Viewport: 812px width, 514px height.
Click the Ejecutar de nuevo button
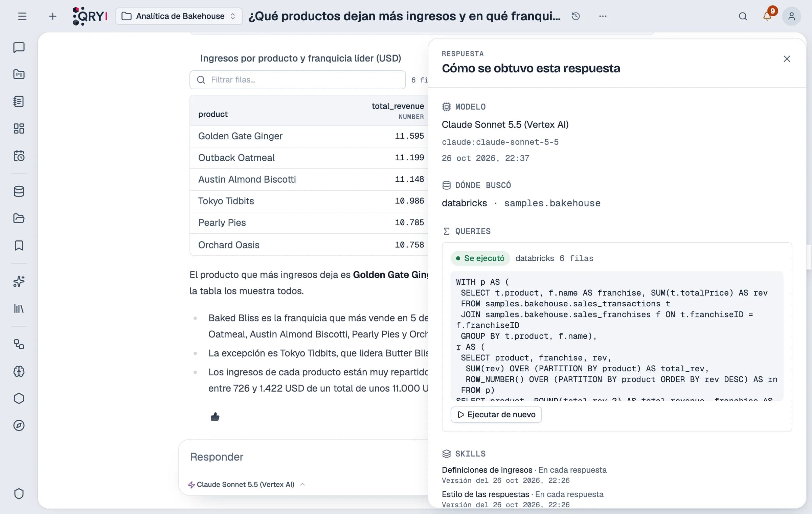click(496, 415)
